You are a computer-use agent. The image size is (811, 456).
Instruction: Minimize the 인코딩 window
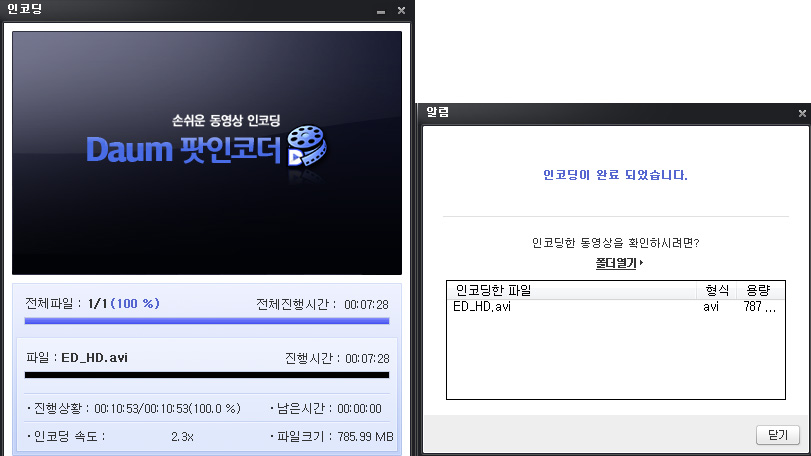(381, 11)
